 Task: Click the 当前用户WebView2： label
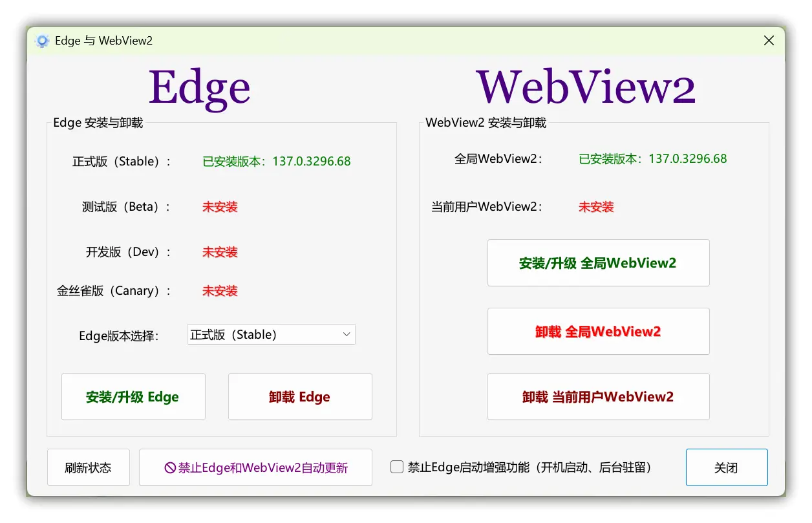point(487,207)
